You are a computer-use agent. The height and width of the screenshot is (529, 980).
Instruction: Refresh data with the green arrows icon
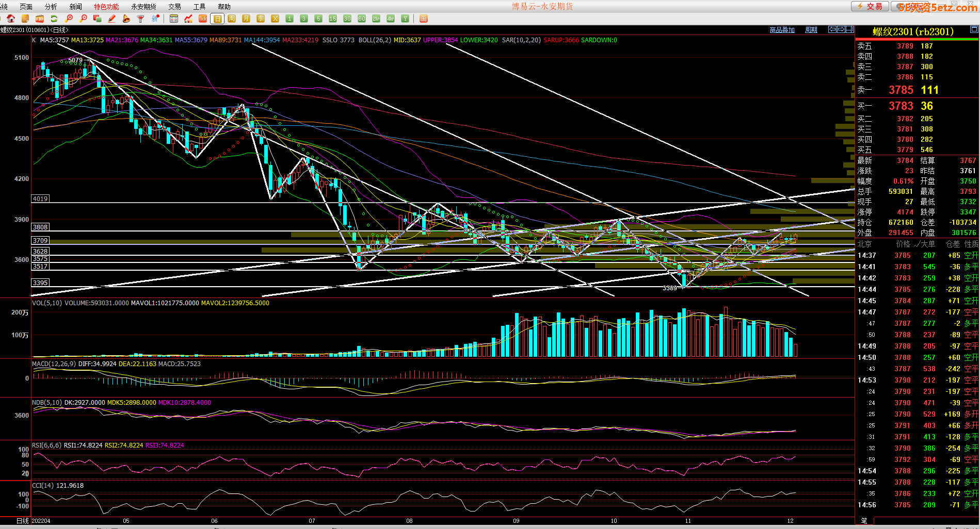tap(54, 19)
